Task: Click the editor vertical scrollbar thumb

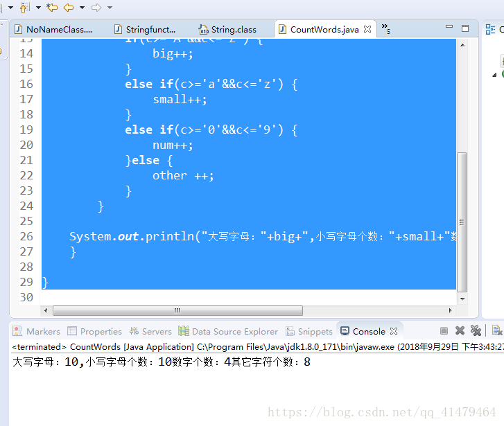Action: point(462,222)
